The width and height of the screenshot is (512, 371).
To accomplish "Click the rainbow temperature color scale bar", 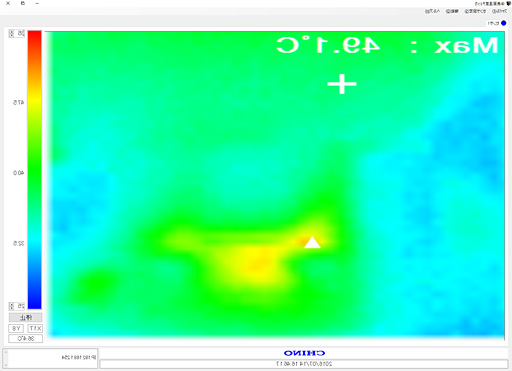I will [x=35, y=170].
